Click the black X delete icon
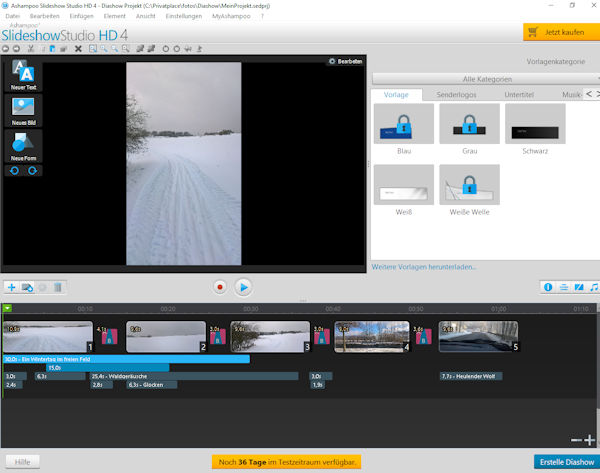The height and width of the screenshot is (473, 600). (78, 49)
